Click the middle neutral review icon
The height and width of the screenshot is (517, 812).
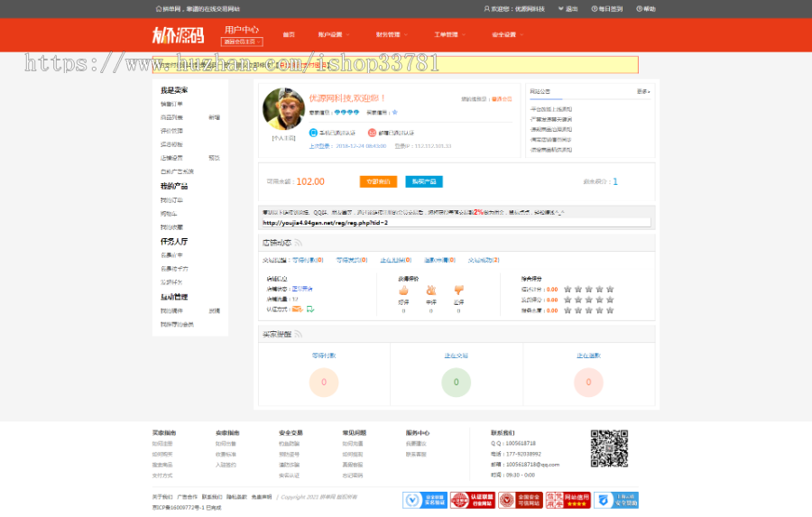click(x=430, y=291)
